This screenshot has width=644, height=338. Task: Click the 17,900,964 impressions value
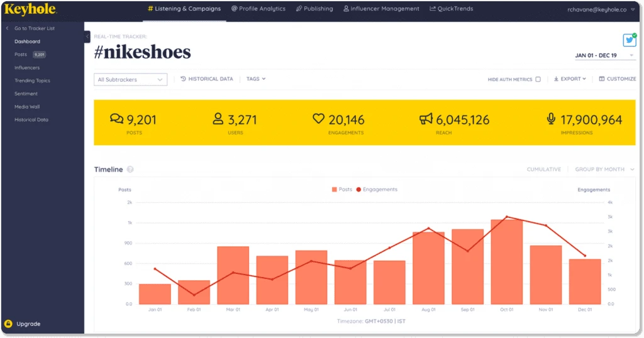pos(591,120)
